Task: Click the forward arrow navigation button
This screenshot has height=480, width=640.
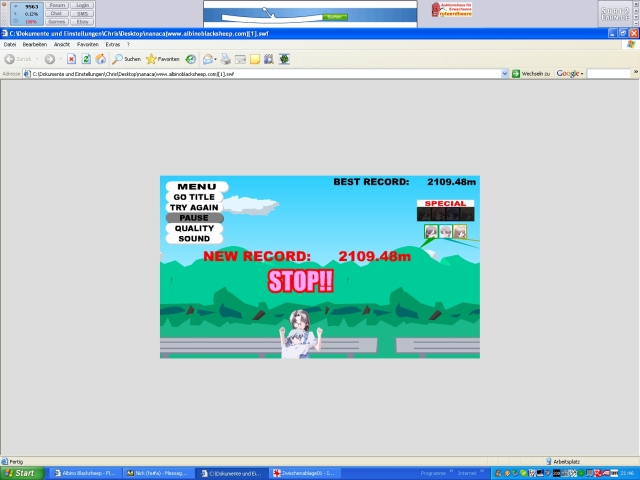Action: (50, 59)
